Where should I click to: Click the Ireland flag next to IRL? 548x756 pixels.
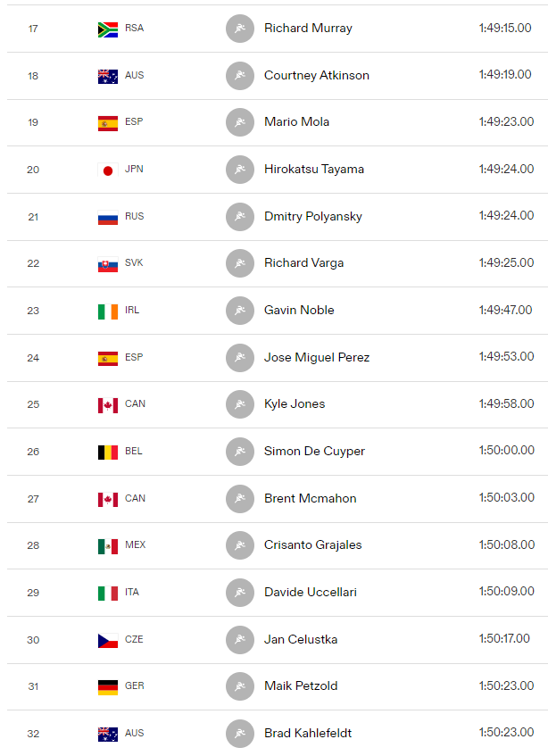[107, 312]
